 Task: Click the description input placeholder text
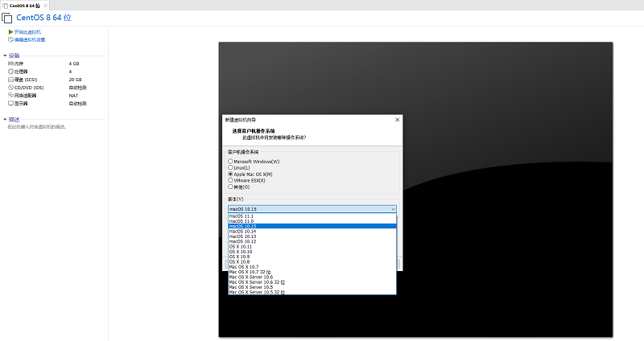point(37,127)
